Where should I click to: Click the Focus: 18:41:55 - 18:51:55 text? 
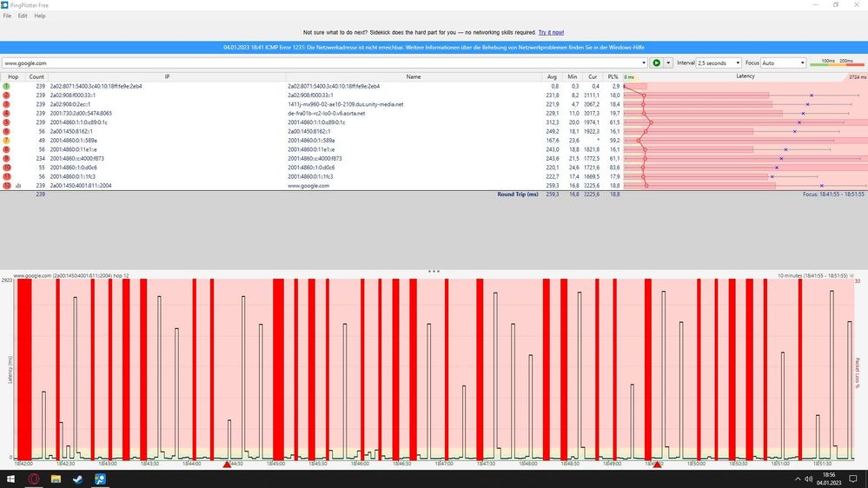coord(833,195)
